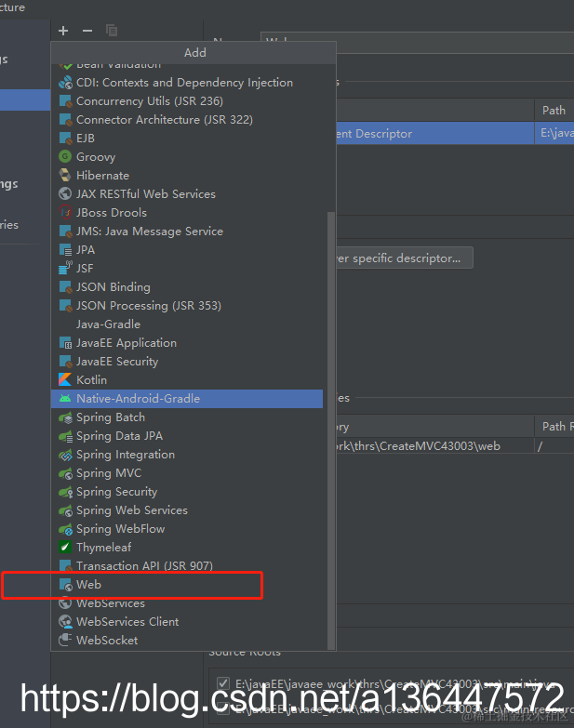The width and height of the screenshot is (574, 728).
Task: Select Groovy in the Add menu
Action: [x=187, y=157]
